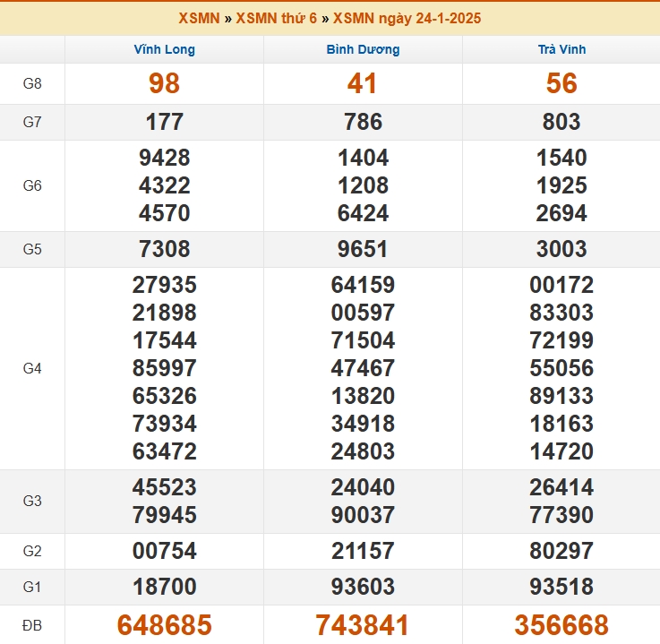The width and height of the screenshot is (660, 644).
Task: Click G4 number 63472
Action: tap(165, 451)
